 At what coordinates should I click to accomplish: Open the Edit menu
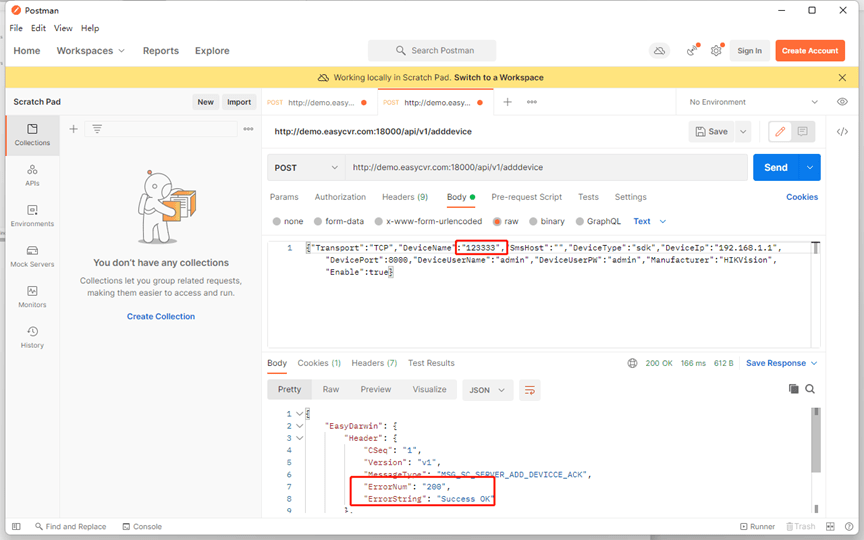38,28
